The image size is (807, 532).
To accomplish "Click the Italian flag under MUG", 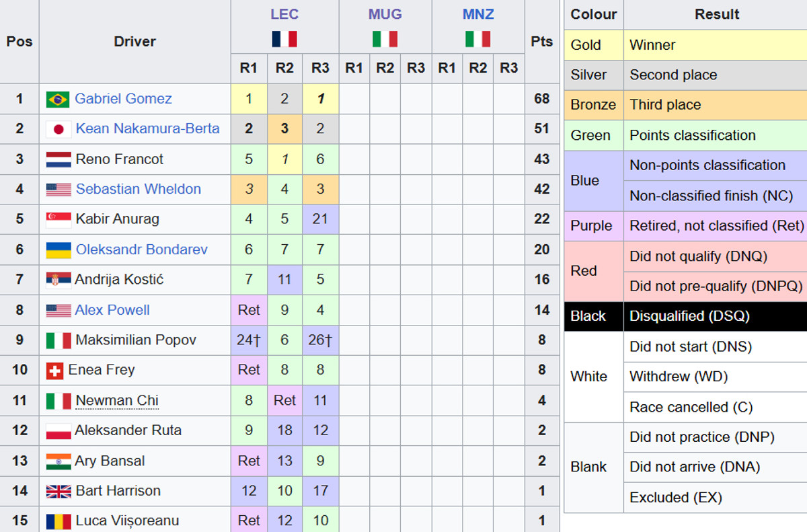I will [x=385, y=39].
